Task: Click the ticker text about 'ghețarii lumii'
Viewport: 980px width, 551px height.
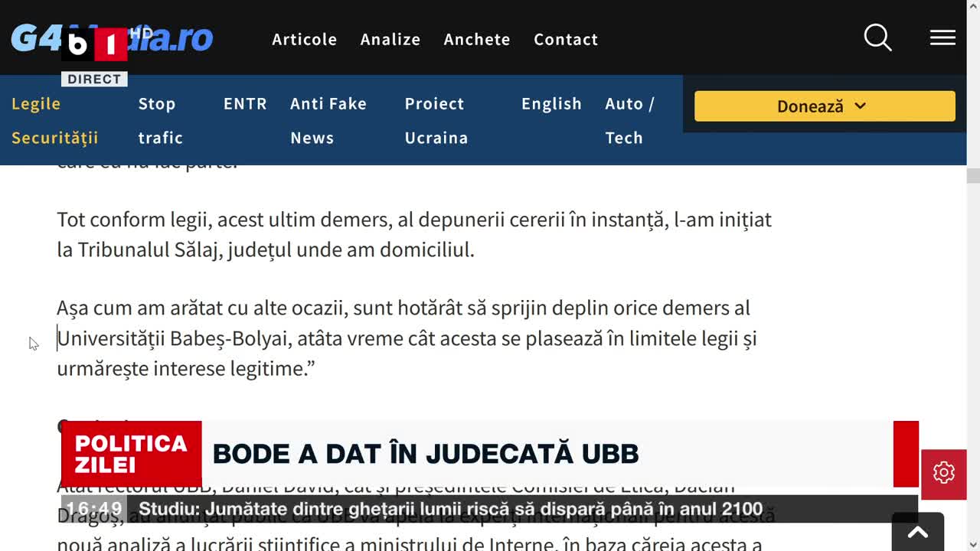Action: pyautogui.click(x=450, y=509)
